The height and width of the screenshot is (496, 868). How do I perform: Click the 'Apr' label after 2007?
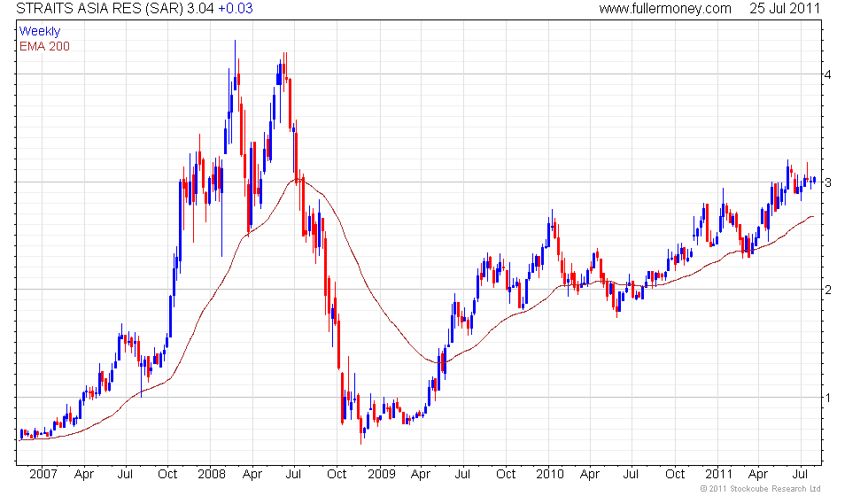point(83,475)
